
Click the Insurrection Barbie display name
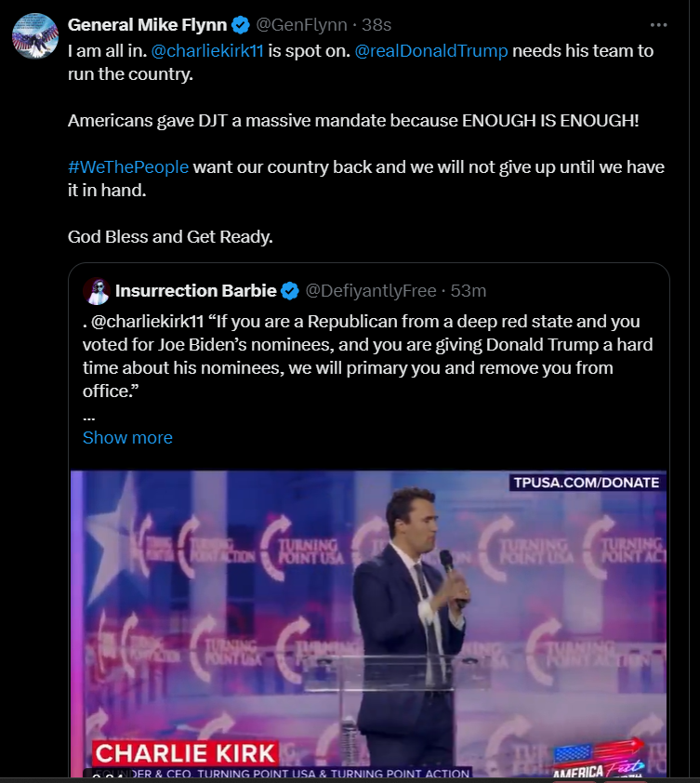coord(195,291)
